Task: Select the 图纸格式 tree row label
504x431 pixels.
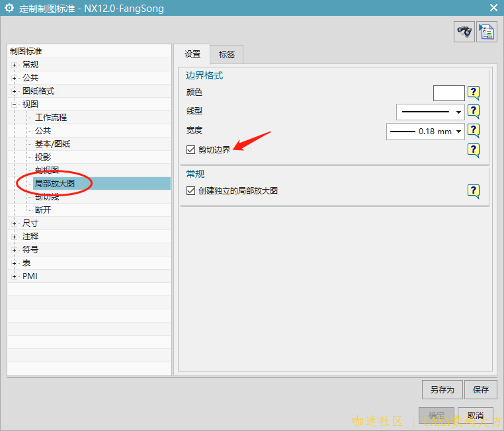Action: pos(38,91)
